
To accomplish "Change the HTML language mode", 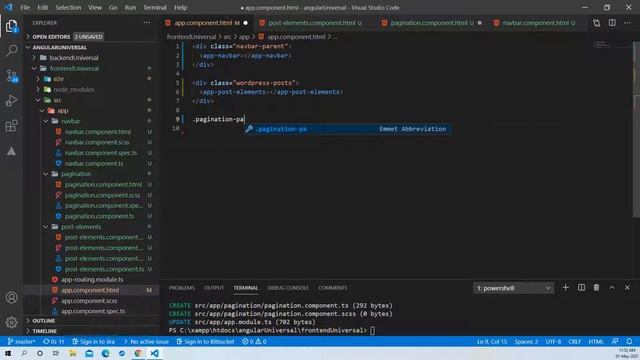I will (x=596, y=342).
